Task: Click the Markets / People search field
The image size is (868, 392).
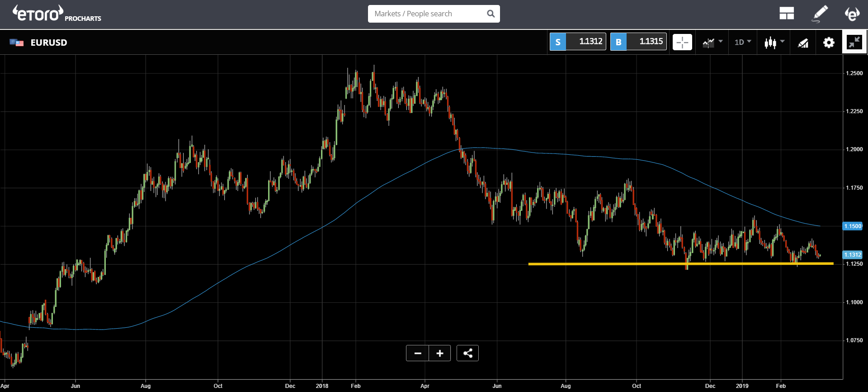Action: click(x=427, y=14)
